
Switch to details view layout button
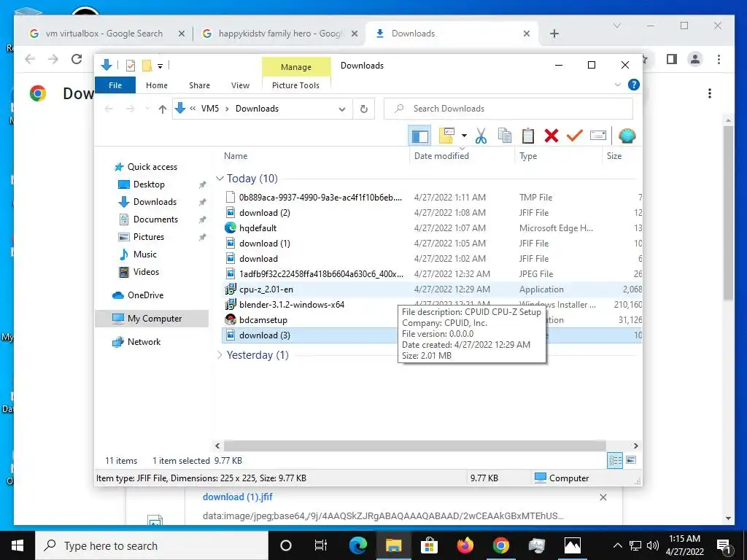[x=615, y=461]
